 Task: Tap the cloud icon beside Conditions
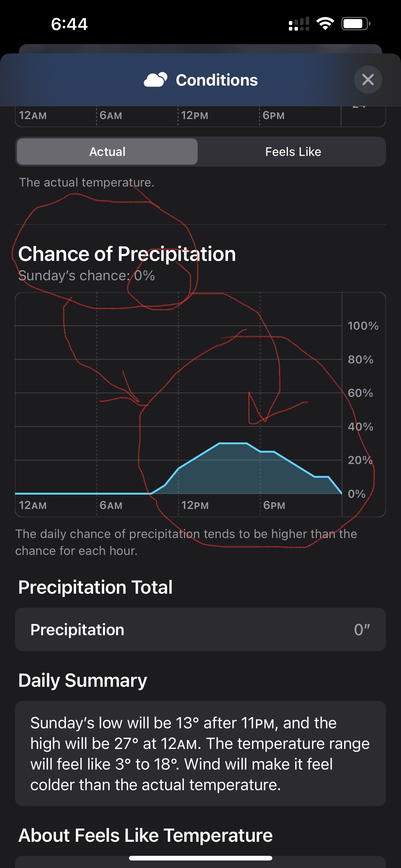pyautogui.click(x=155, y=80)
